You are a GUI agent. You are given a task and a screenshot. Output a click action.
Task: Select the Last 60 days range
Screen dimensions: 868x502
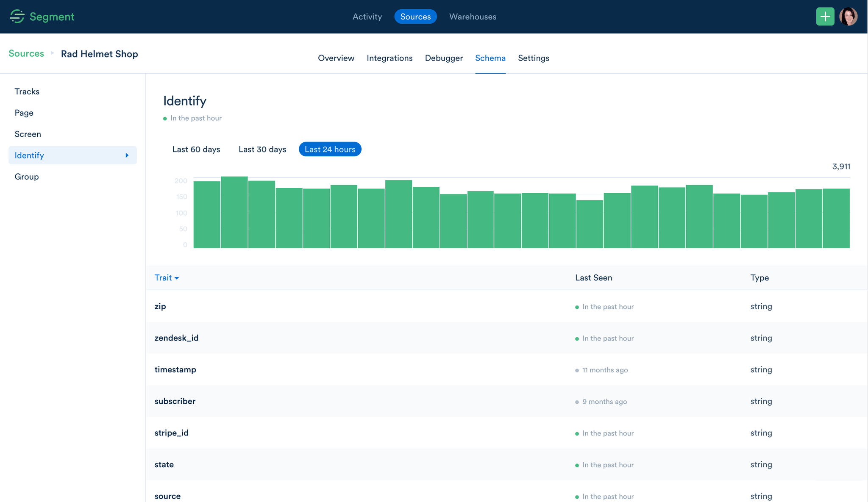coord(196,149)
